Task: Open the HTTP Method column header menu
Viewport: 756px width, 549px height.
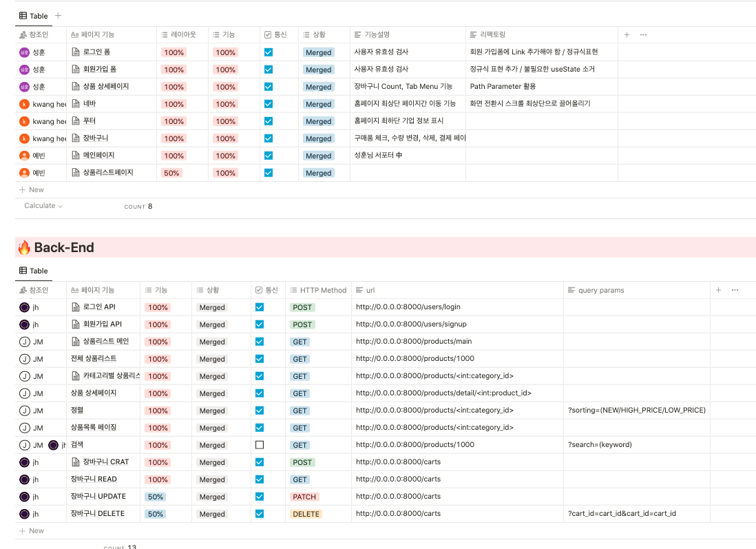Action: [318, 290]
